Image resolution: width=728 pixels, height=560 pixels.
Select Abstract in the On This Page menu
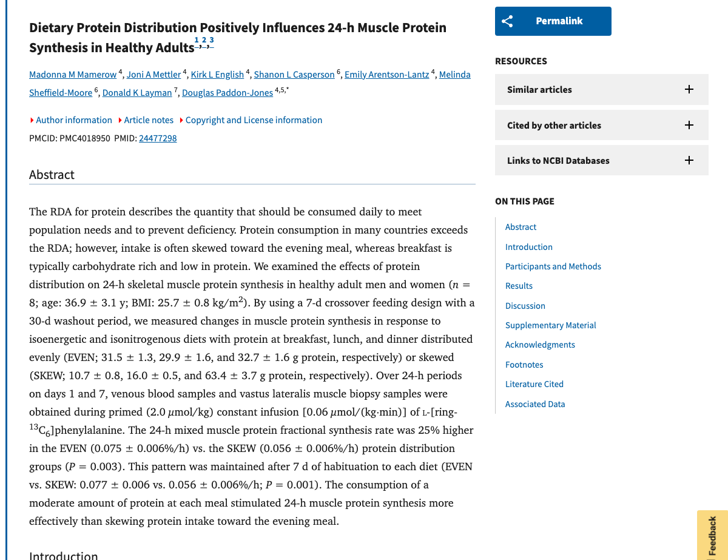tap(521, 227)
